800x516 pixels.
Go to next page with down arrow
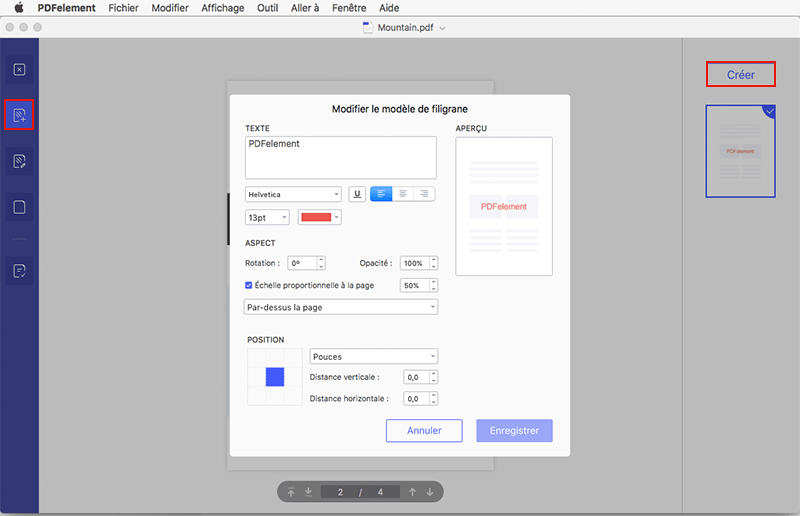pos(430,492)
